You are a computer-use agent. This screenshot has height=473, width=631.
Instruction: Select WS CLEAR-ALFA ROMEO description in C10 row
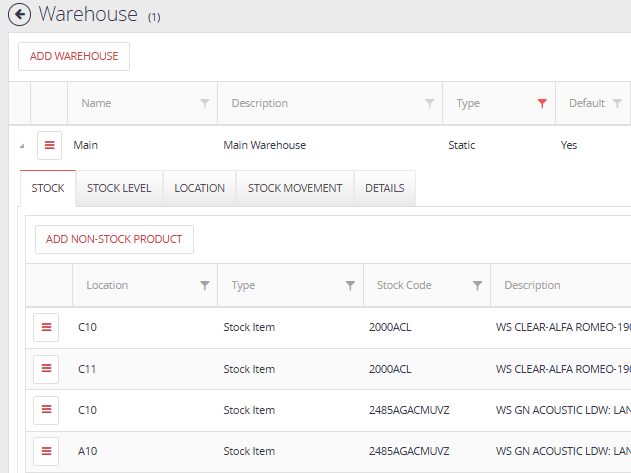click(x=563, y=327)
